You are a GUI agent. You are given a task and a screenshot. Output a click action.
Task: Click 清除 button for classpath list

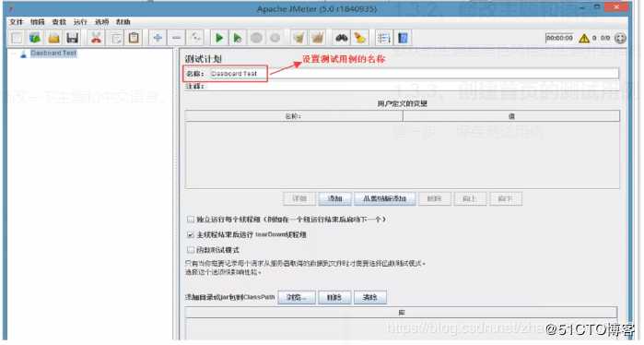370,297
